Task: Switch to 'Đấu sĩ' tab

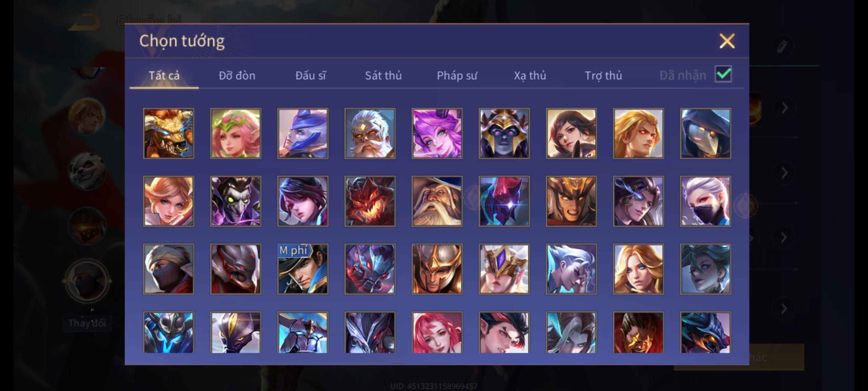Action: coord(310,75)
